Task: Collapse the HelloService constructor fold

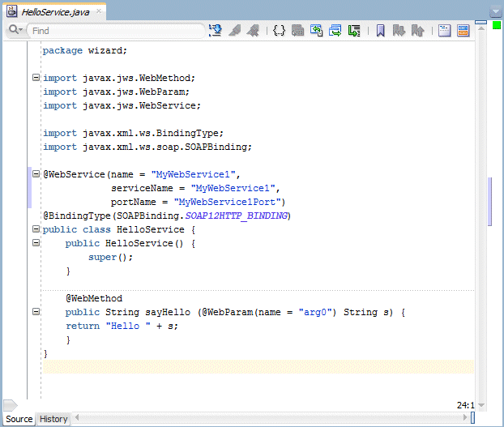Action: [36, 243]
